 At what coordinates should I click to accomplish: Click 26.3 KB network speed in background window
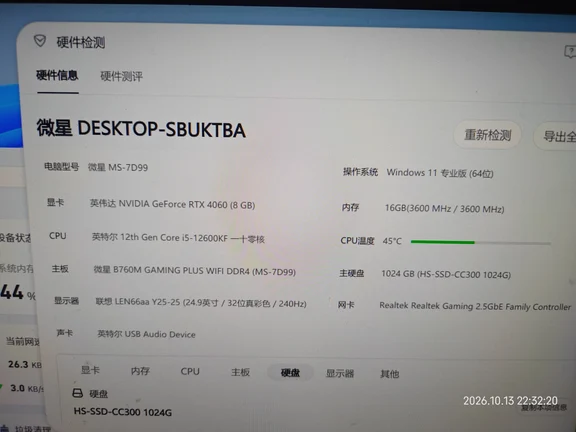[25, 364]
